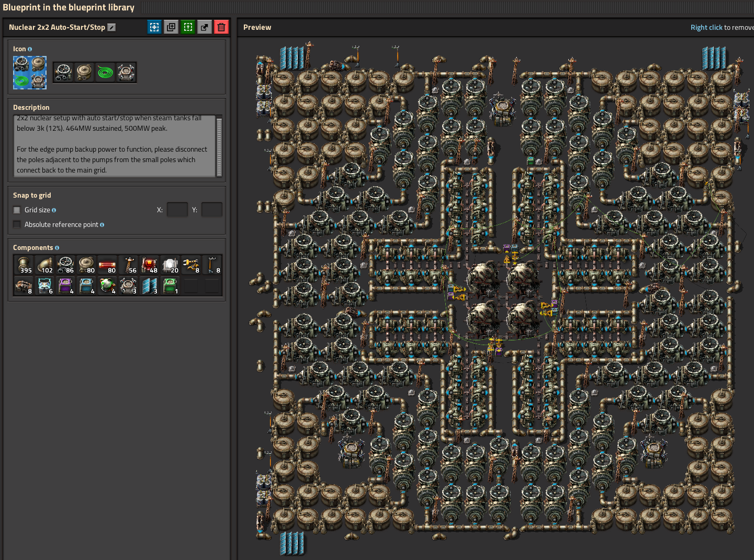754x560 pixels.
Task: Select the pump component in second row
Action: [24, 286]
